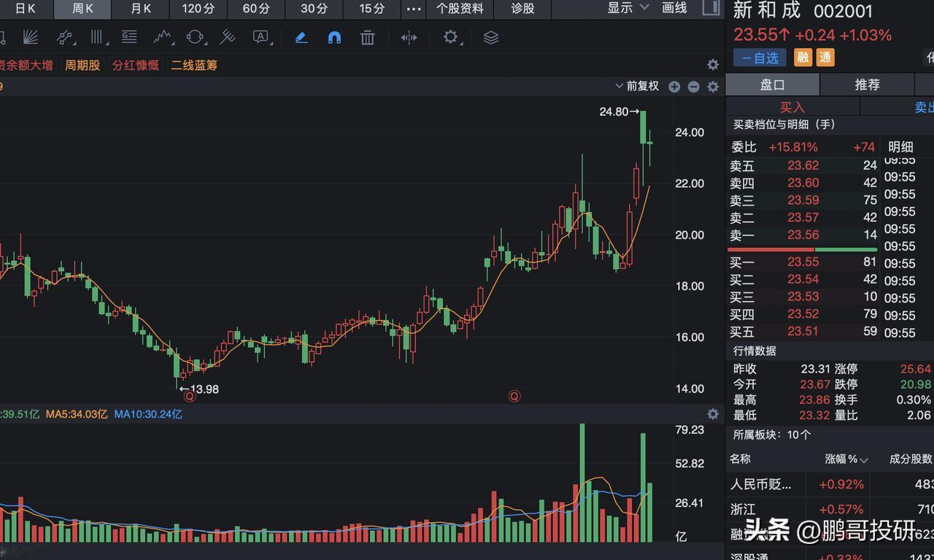Screen dimensions: 934x560
Task: Click the 买入 buy button
Action: click(792, 107)
